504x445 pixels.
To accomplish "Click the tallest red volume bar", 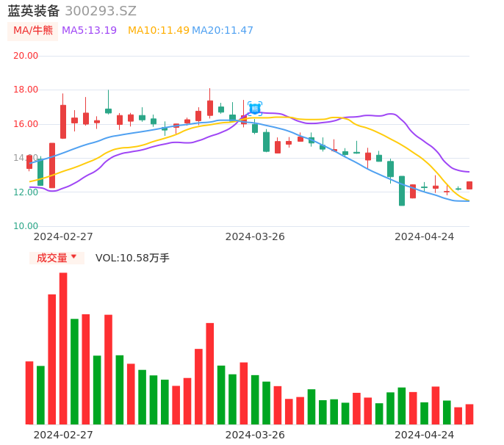I will pos(63,349).
